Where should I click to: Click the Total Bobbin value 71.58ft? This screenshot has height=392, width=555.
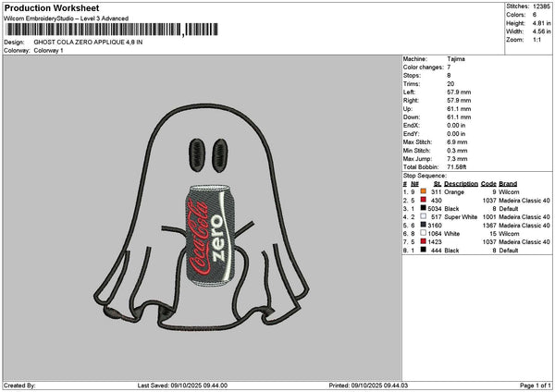457,167
